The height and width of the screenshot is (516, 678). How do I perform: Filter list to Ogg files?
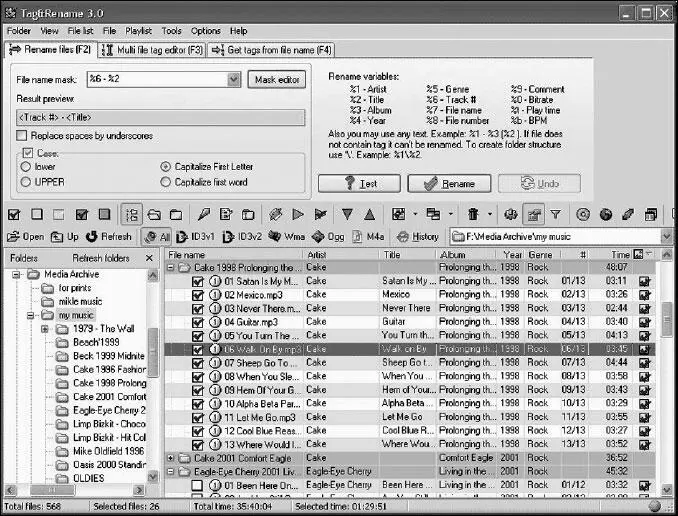[330, 237]
